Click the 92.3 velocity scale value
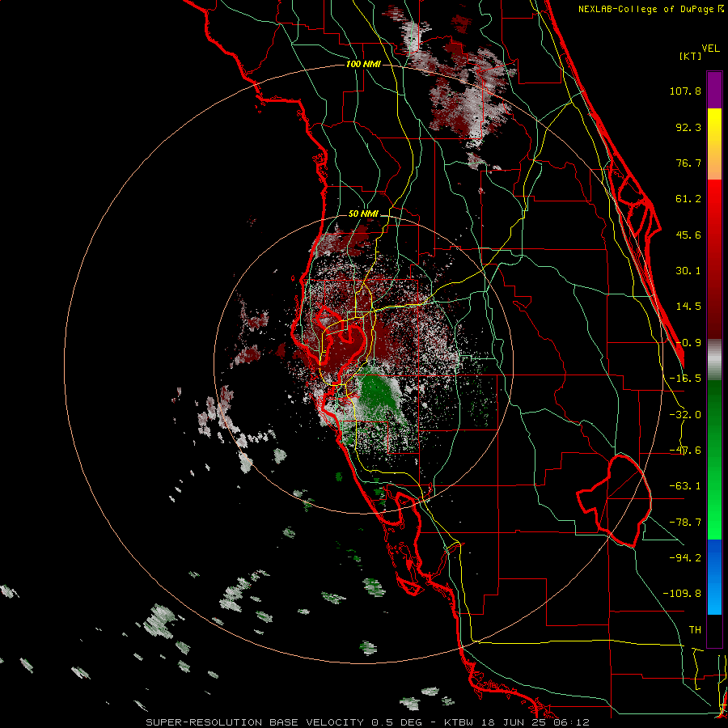Screen dimensions: 728x728 [688, 127]
